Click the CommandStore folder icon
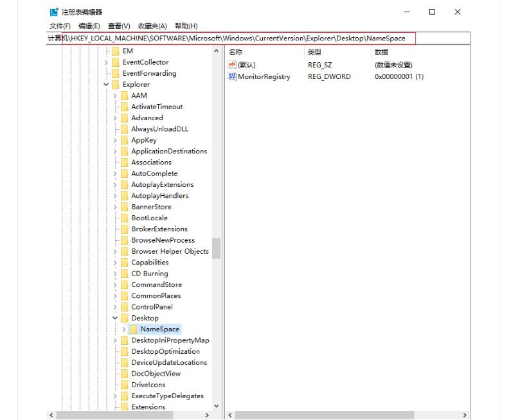The image size is (511, 420). tap(124, 284)
